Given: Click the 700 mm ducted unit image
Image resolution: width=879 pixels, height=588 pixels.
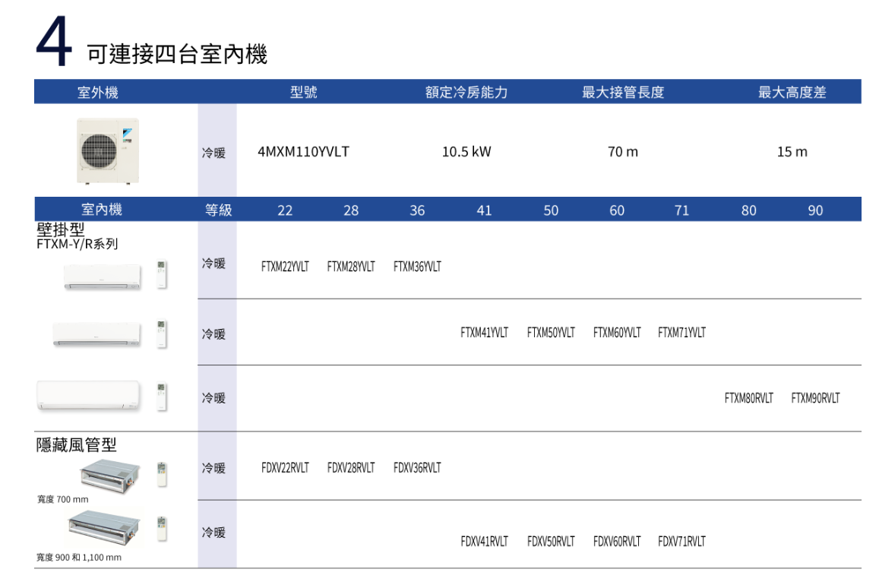Looking at the screenshot, I should (x=110, y=476).
